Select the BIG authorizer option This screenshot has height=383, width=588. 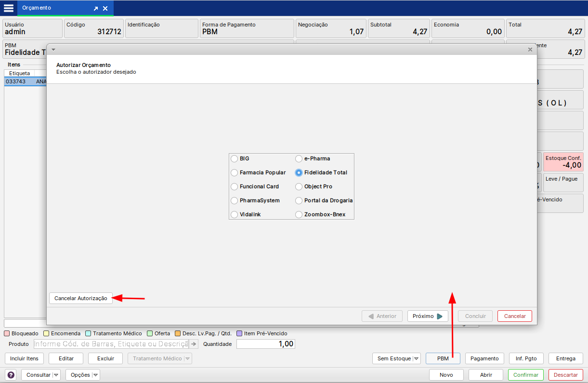[235, 158]
